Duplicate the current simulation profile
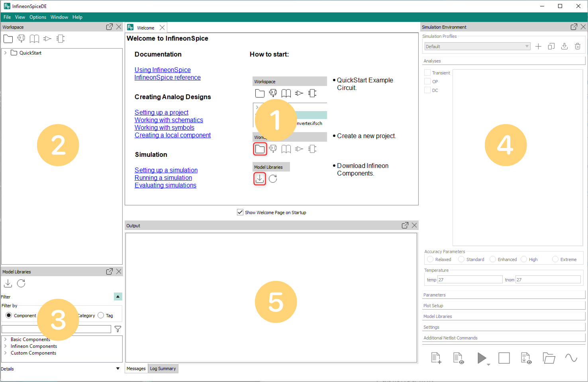Image resolution: width=588 pixels, height=382 pixels. tap(551, 47)
